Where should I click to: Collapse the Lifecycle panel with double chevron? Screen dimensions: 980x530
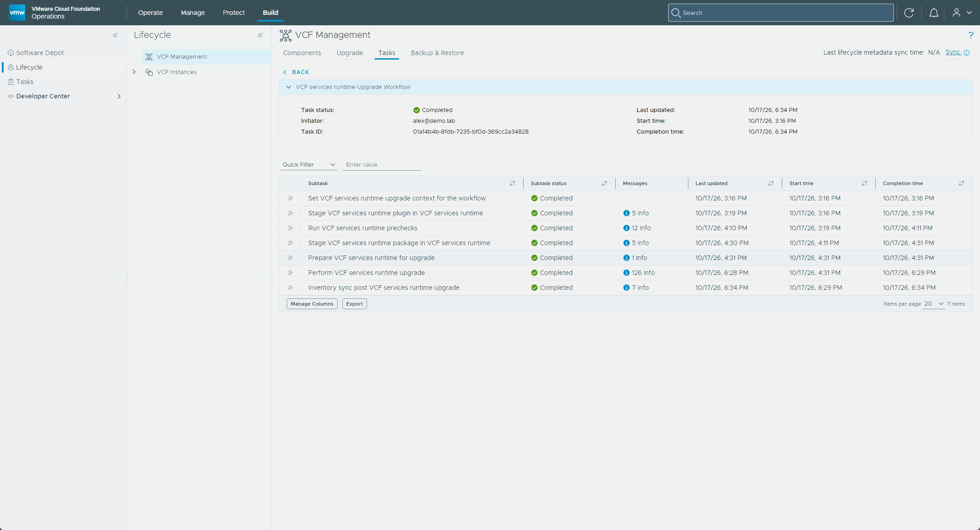tap(260, 35)
